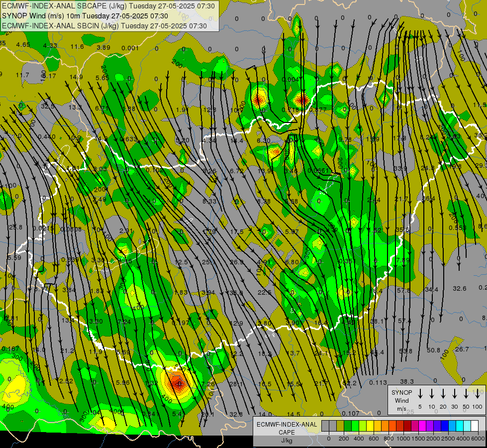Click map value 3.89
Viewport: 487px width, 448px height.
[103, 48]
